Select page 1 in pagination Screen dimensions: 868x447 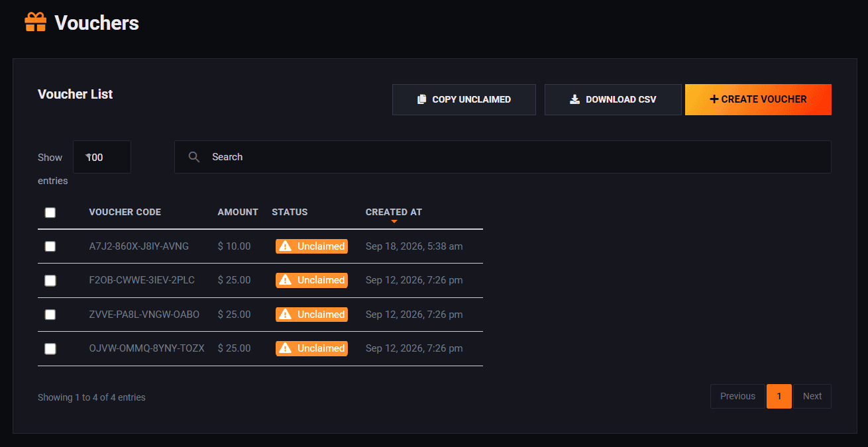click(x=779, y=396)
